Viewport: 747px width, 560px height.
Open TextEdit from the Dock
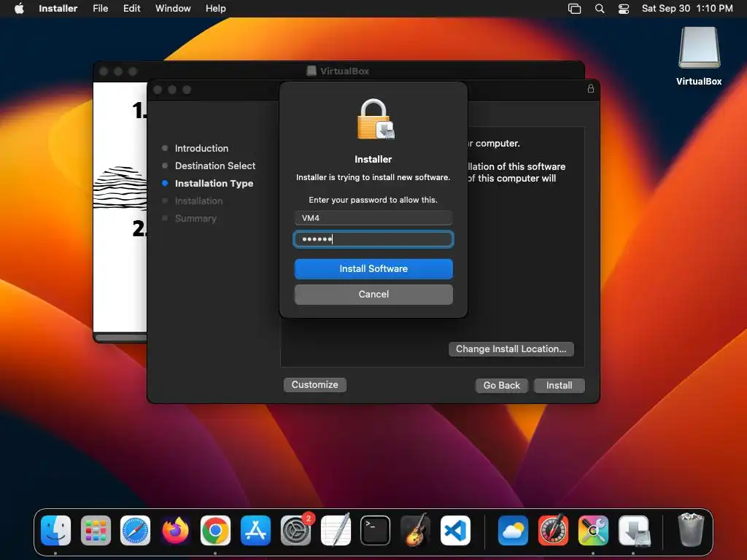(336, 531)
